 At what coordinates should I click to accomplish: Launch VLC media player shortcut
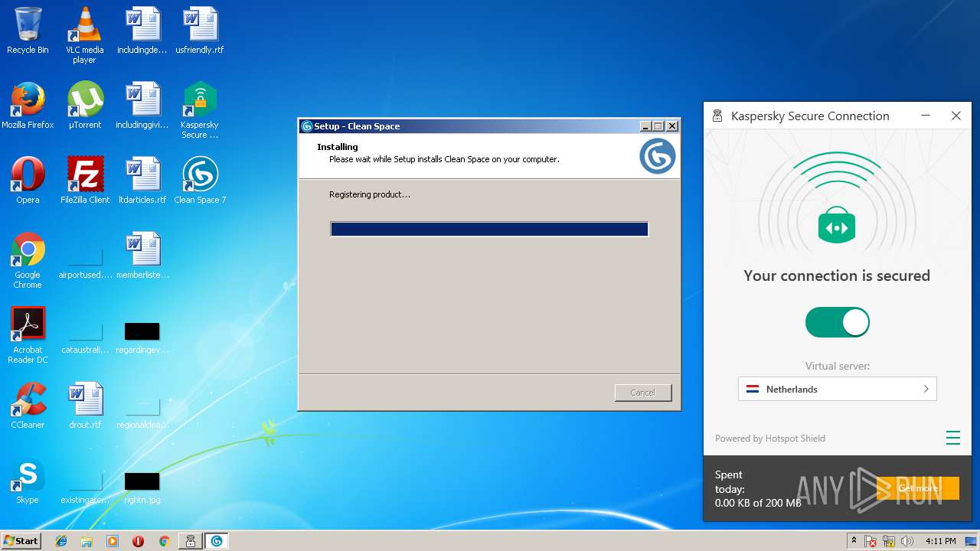[x=85, y=35]
